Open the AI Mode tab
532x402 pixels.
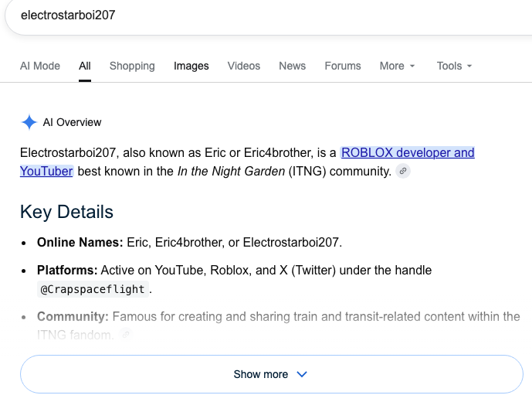(x=40, y=66)
